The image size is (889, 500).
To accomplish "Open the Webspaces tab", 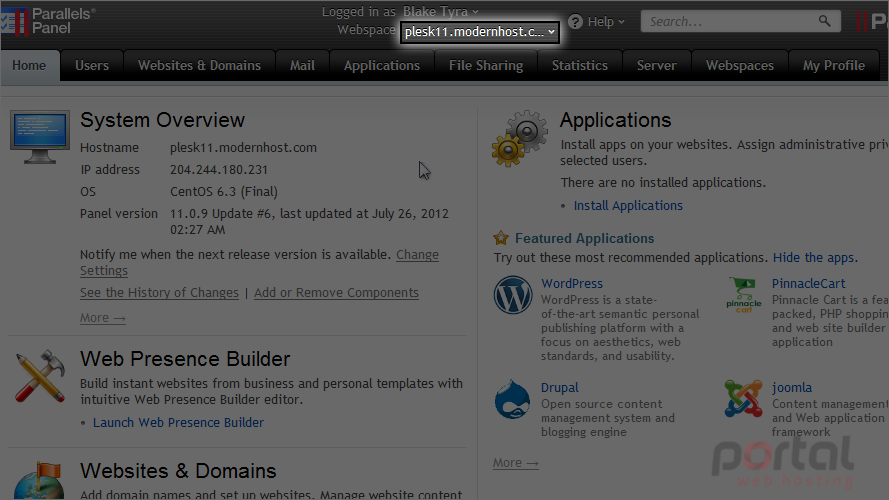I will (x=740, y=65).
